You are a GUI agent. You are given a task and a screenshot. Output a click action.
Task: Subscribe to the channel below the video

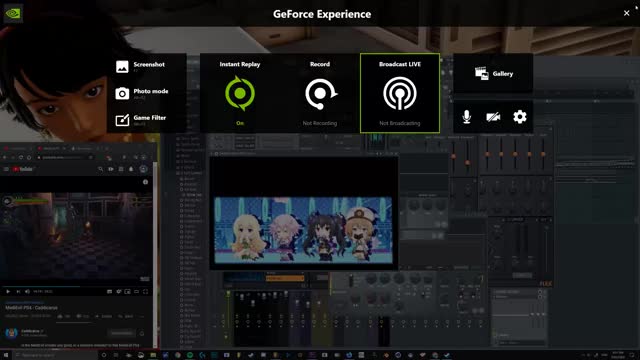click(121, 333)
